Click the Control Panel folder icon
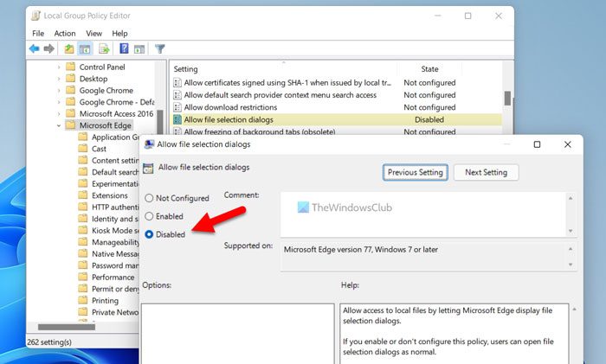 pyautogui.click(x=70, y=67)
